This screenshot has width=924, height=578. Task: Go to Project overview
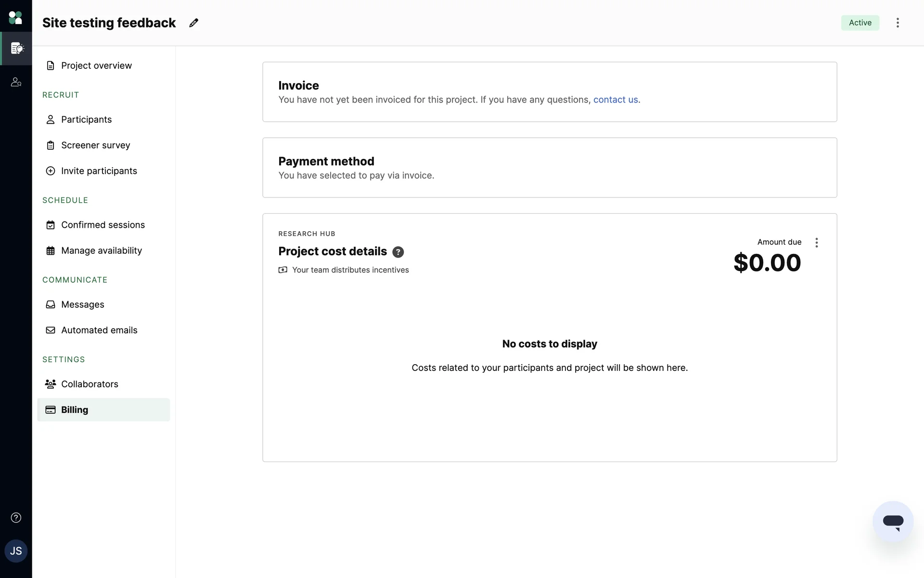tap(96, 66)
